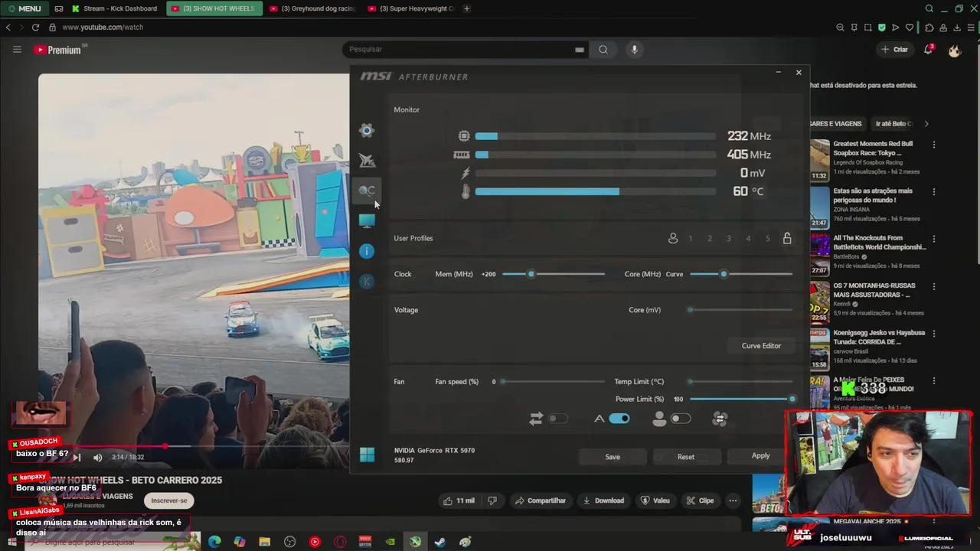Dislike the YouTube video

point(492,500)
